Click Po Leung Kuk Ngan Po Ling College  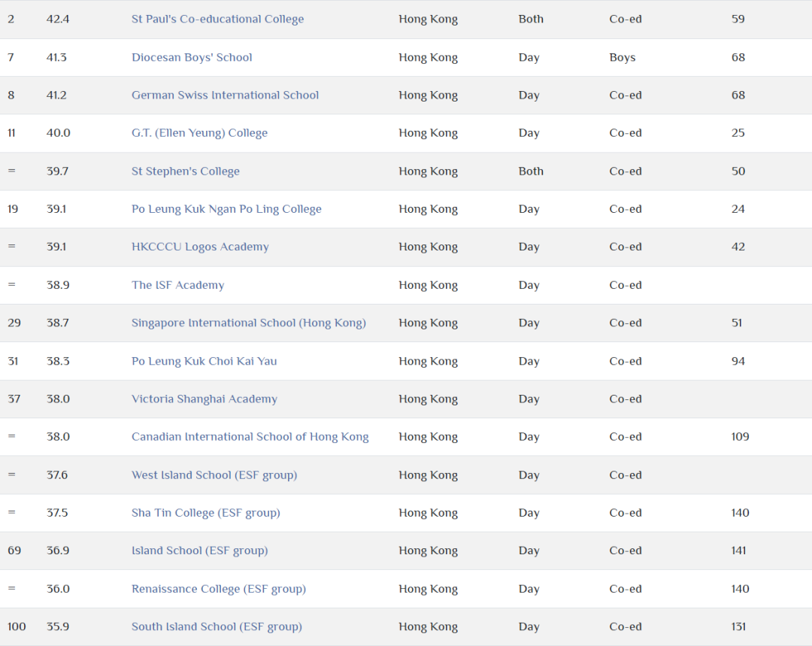click(226, 209)
